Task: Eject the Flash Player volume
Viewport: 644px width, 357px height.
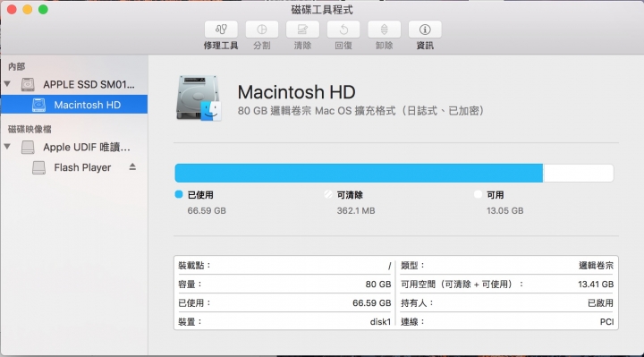Action: coord(132,166)
